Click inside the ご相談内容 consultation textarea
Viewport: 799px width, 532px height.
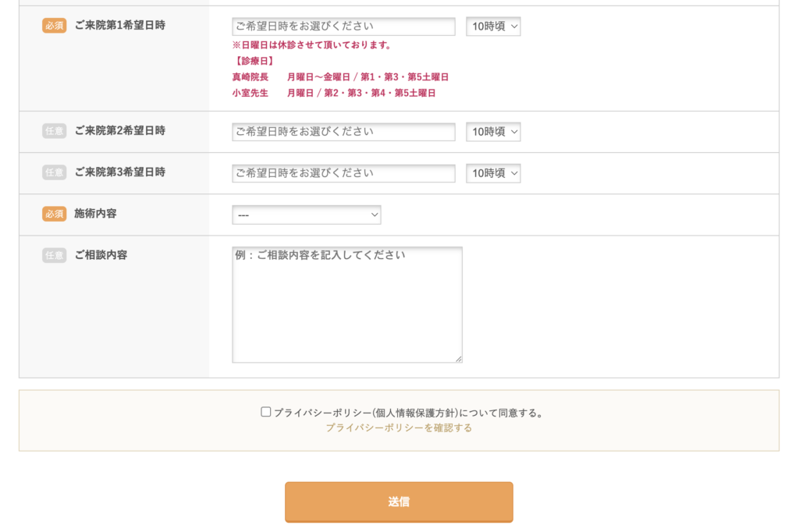346,304
